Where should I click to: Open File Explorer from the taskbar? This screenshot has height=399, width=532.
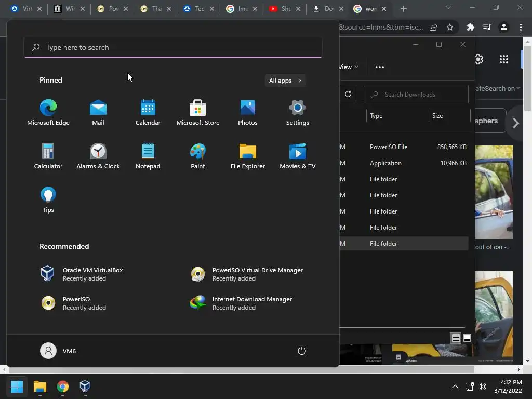pos(39,387)
